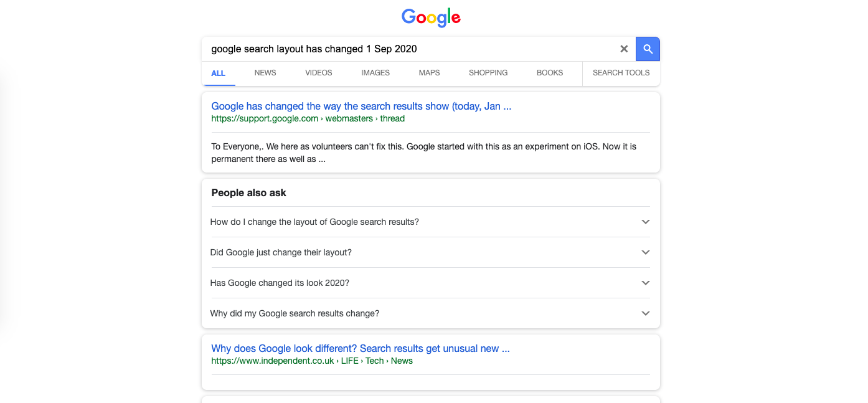Image resolution: width=868 pixels, height=403 pixels.
Task: Select the ALL results tab
Action: coord(219,73)
